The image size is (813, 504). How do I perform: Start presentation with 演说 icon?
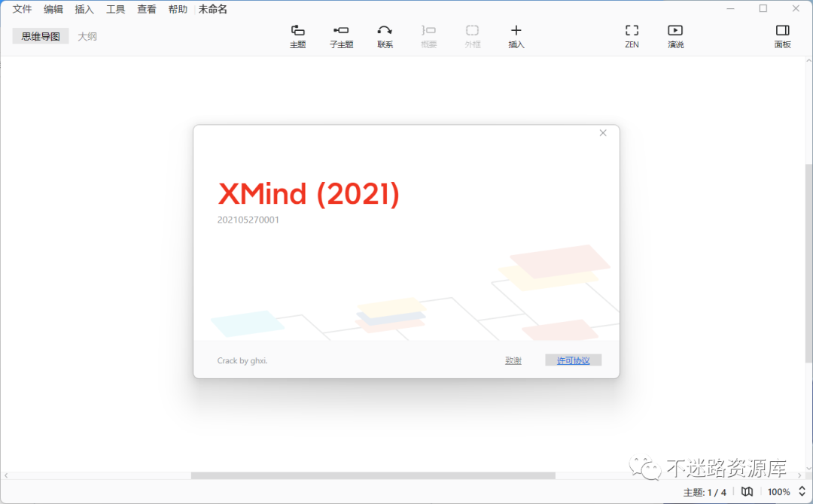point(675,36)
